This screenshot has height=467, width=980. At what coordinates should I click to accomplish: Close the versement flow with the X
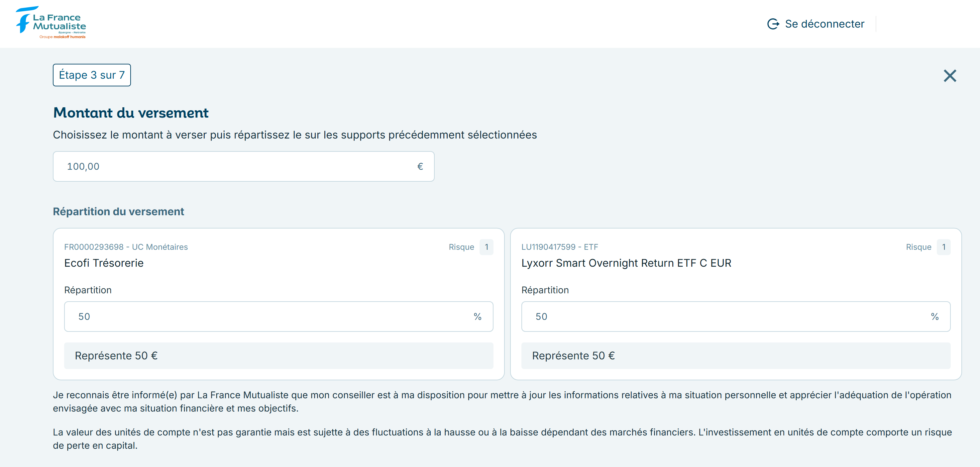tap(950, 76)
